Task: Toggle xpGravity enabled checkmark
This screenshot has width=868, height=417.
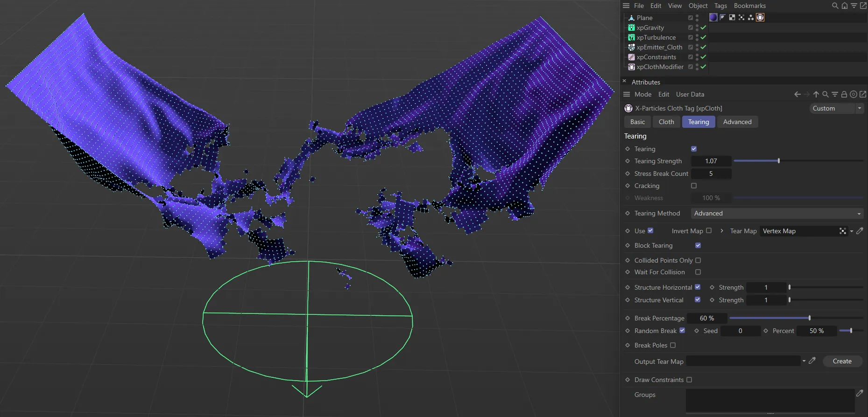Action: point(703,28)
